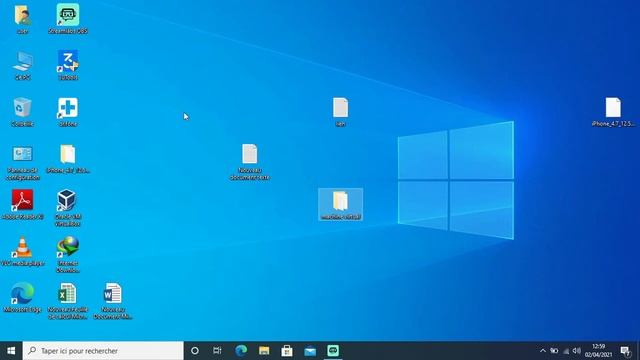Screen dimensions: 640x360
Task: Open Task View from the taskbar
Action: coord(217,351)
